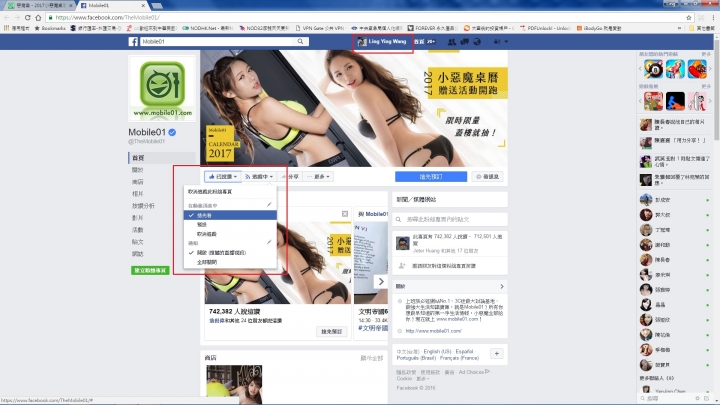This screenshot has height=405, width=720.
Task: Click in the Facebook search field
Action: [218, 41]
